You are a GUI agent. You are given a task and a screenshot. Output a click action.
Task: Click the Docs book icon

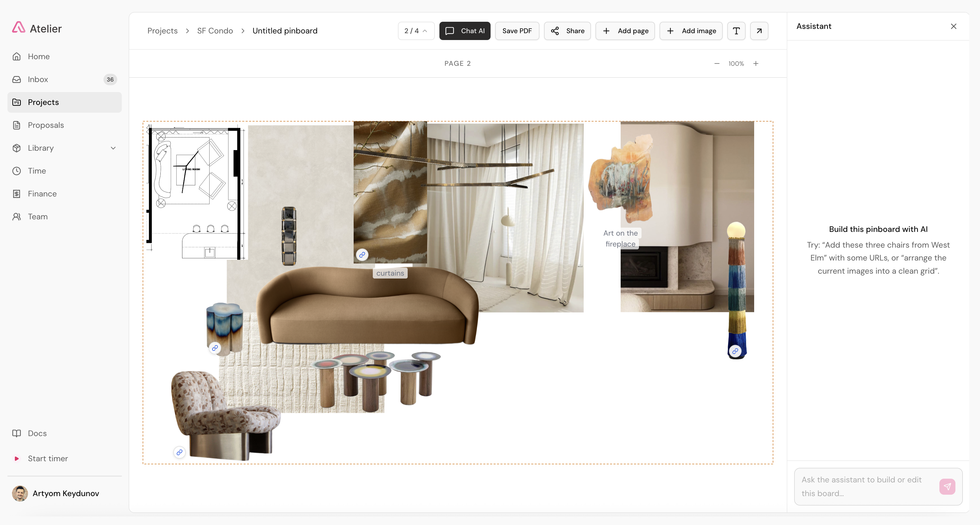[16, 433]
